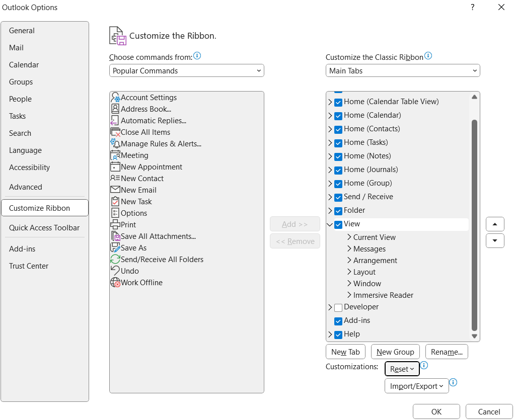
Task: Uncheck the Home (Notes) checkbox
Action: [338, 156]
